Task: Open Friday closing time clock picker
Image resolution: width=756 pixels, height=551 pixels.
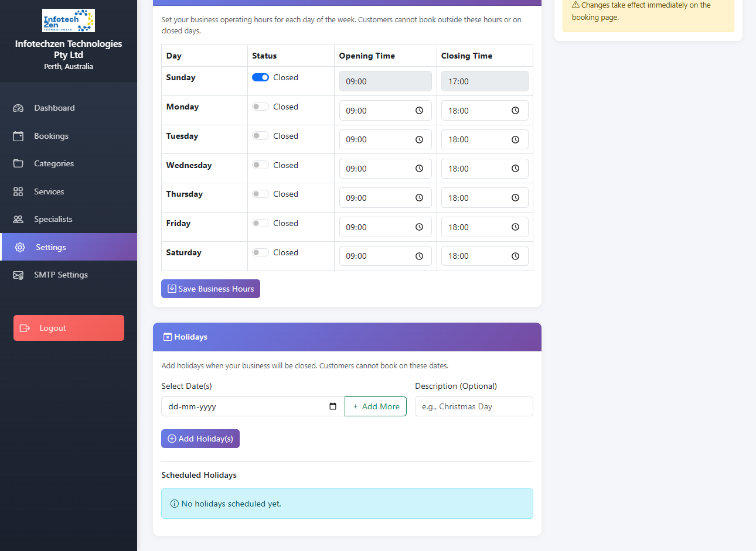Action: click(515, 227)
